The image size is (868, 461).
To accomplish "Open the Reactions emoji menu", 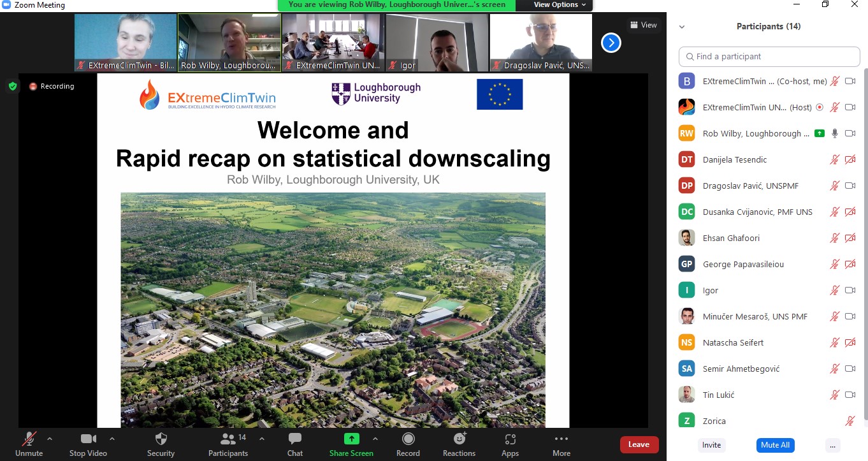I will 459,439.
